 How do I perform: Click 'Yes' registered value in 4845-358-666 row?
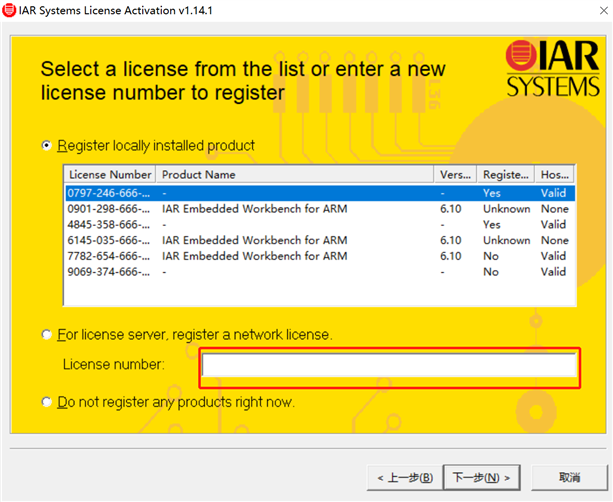point(491,224)
